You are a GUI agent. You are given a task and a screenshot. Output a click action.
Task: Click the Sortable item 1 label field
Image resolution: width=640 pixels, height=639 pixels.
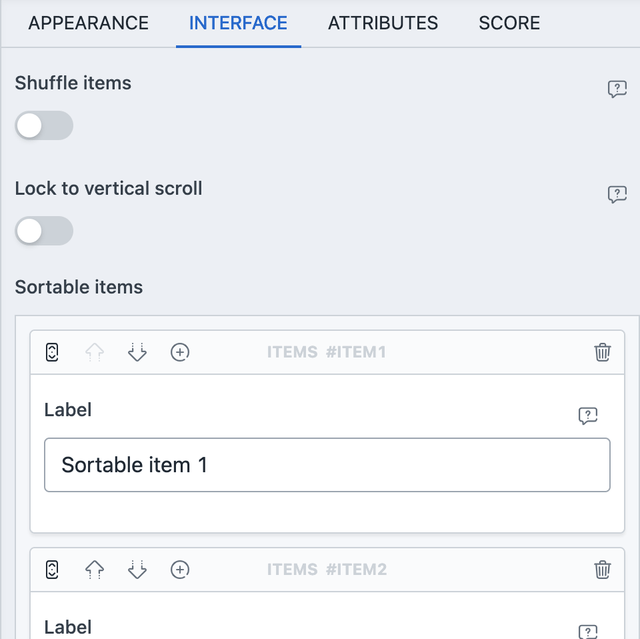coord(327,465)
